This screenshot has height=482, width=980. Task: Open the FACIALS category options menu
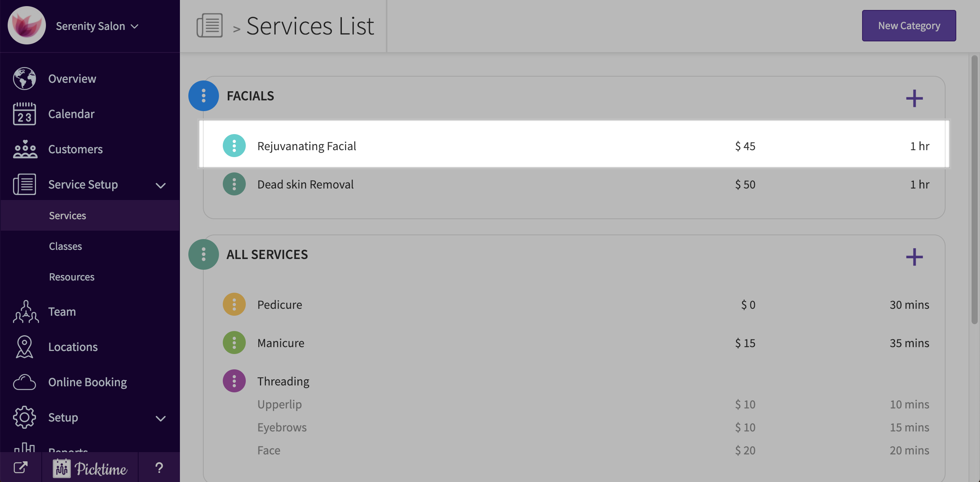pyautogui.click(x=204, y=96)
